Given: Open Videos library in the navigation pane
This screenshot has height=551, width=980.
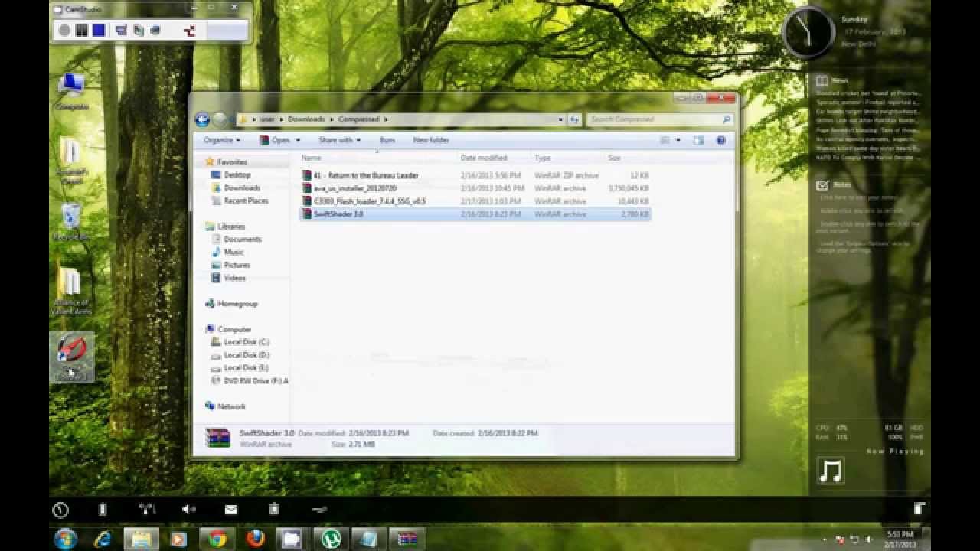Looking at the screenshot, I should [x=234, y=278].
